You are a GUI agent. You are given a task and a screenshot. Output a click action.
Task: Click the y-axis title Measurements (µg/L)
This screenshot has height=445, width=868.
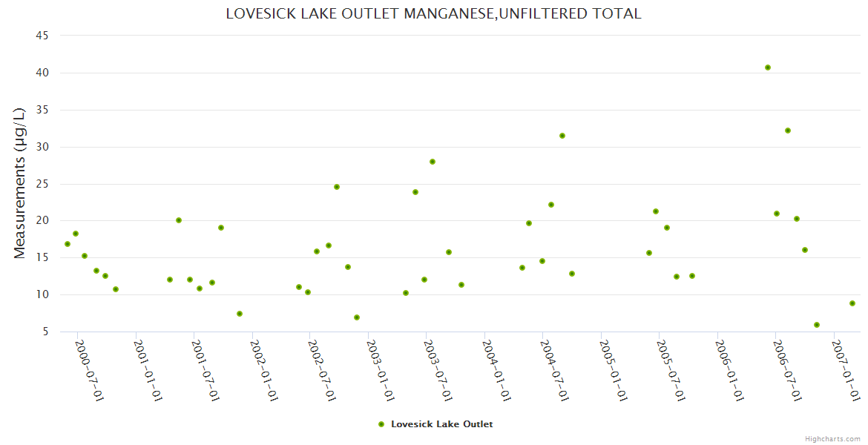(x=19, y=183)
